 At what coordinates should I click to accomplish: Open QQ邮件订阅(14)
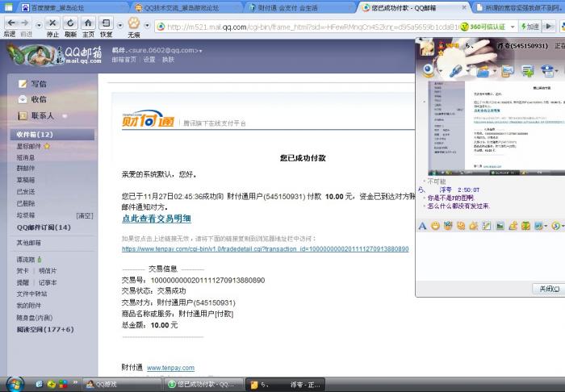point(44,227)
